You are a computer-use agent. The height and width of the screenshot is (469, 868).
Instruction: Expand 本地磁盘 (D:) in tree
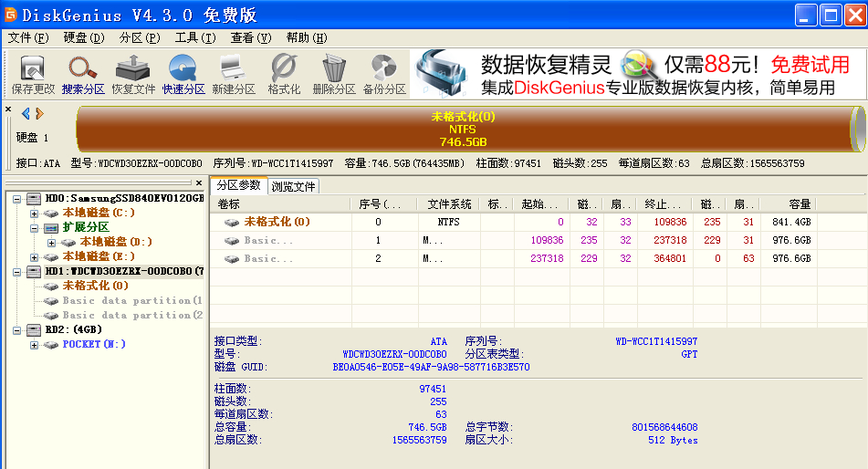51,243
